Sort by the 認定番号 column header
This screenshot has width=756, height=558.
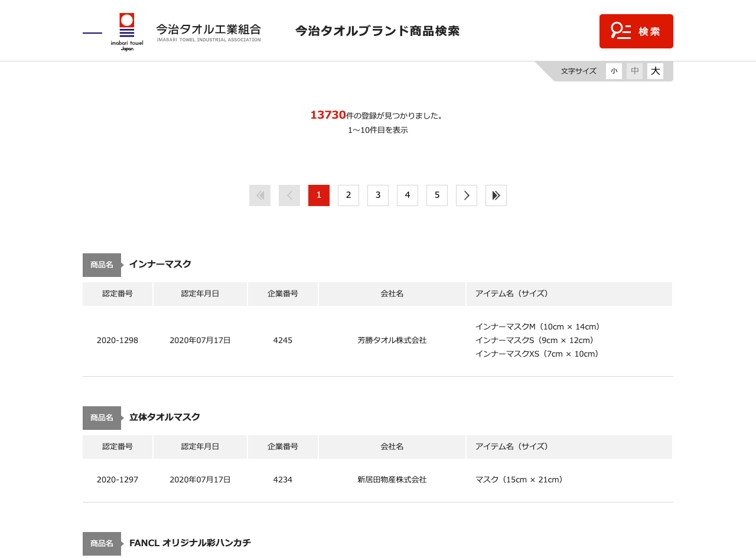(117, 293)
